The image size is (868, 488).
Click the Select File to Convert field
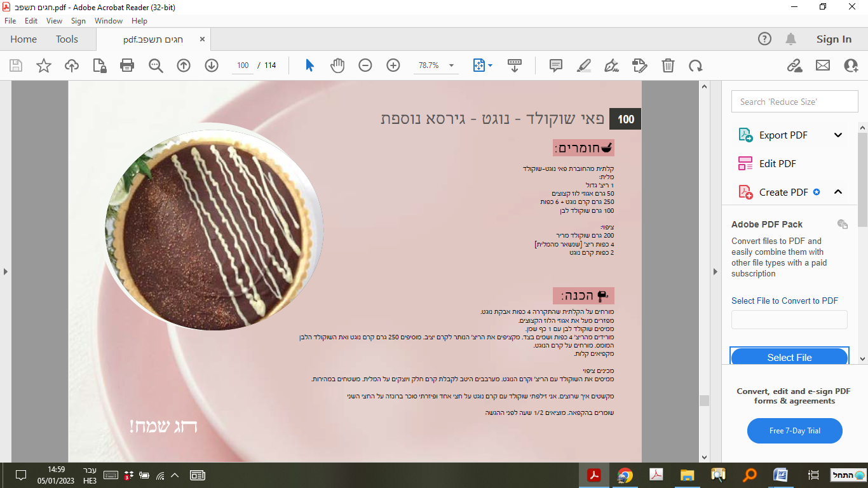tap(789, 320)
